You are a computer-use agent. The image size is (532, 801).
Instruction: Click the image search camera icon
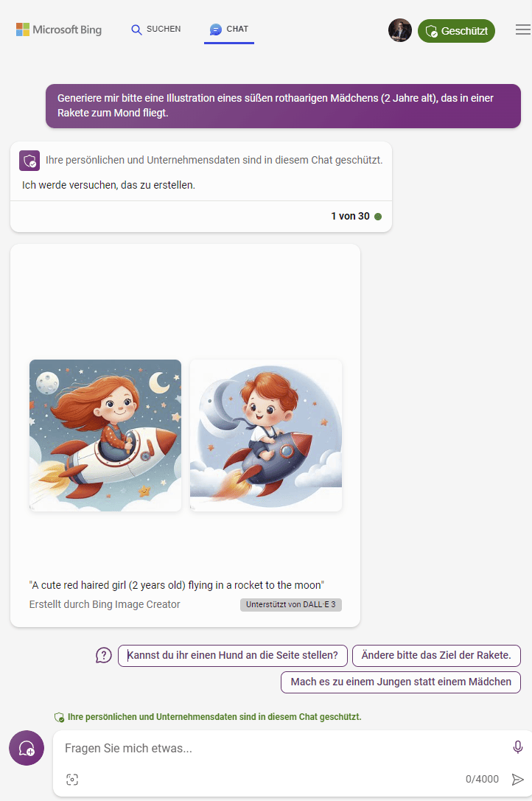(x=72, y=779)
